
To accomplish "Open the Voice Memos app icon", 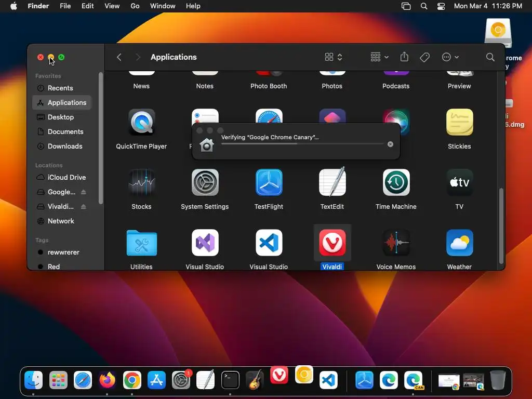I will click(396, 243).
